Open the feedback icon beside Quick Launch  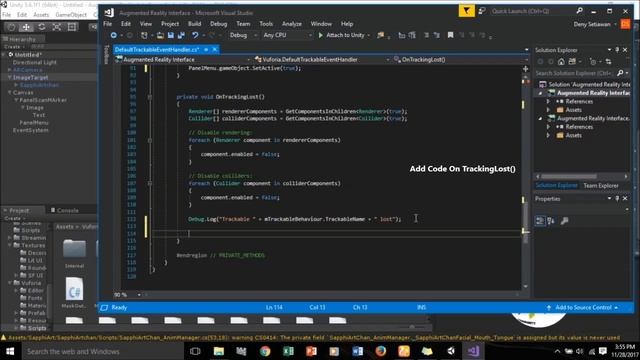coord(482,11)
